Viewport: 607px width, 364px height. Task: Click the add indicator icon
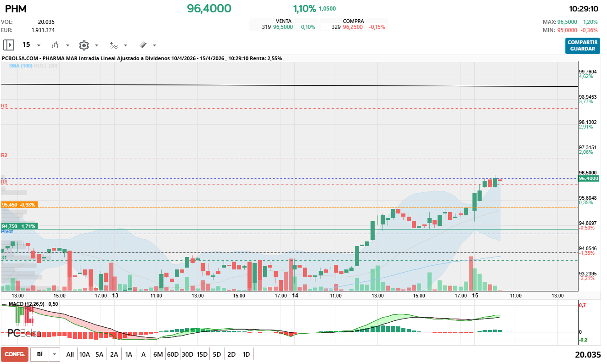[113, 45]
